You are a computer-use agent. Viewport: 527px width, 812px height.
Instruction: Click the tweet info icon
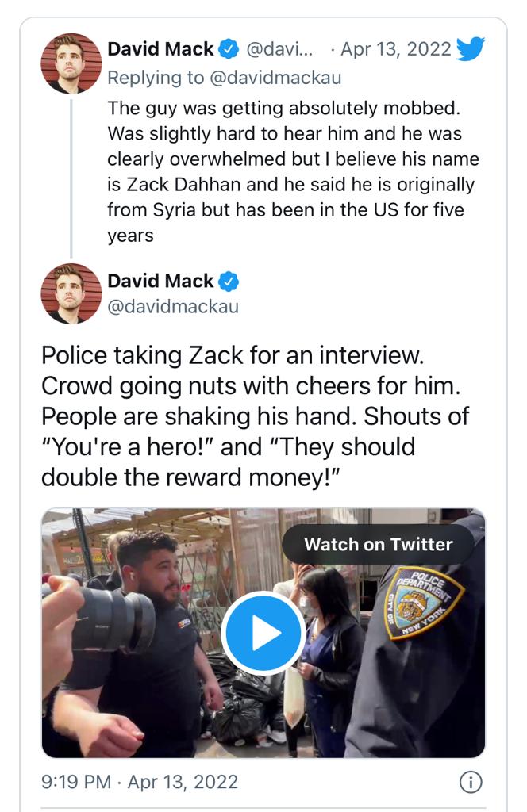pyautogui.click(x=470, y=782)
